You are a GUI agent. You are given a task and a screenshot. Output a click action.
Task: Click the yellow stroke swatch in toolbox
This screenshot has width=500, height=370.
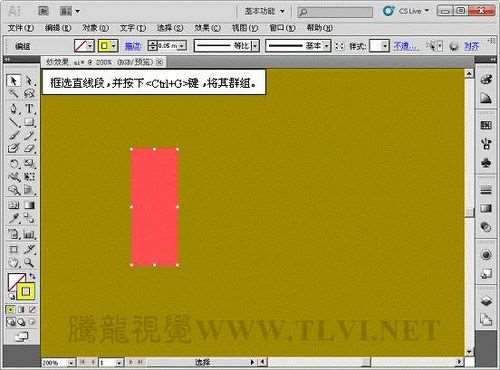point(26,292)
